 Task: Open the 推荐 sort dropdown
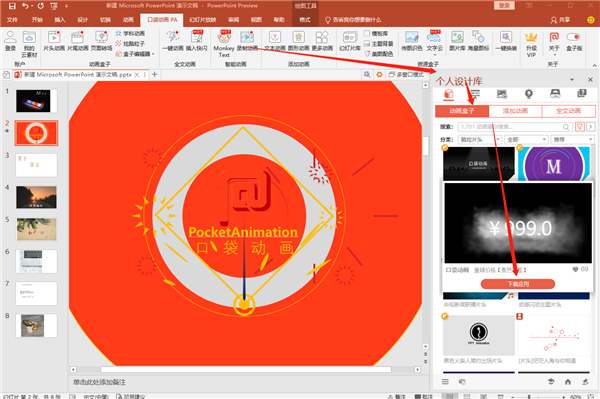573,140
